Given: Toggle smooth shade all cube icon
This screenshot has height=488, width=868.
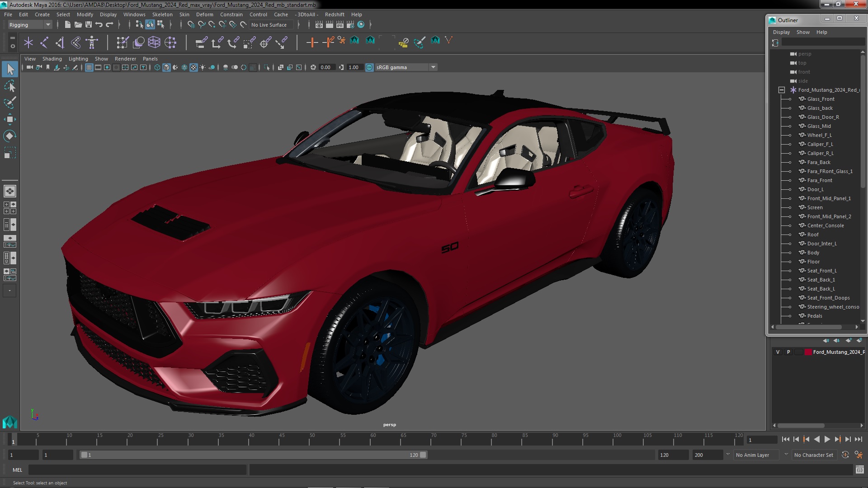Looking at the screenshot, I should (166, 67).
